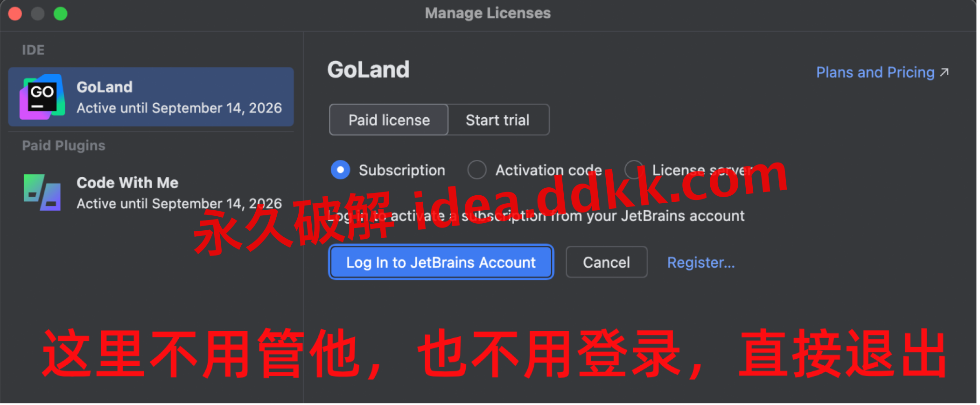The height and width of the screenshot is (405, 980).
Task: Select Code With Me under Paid Plugins
Action: tap(151, 192)
